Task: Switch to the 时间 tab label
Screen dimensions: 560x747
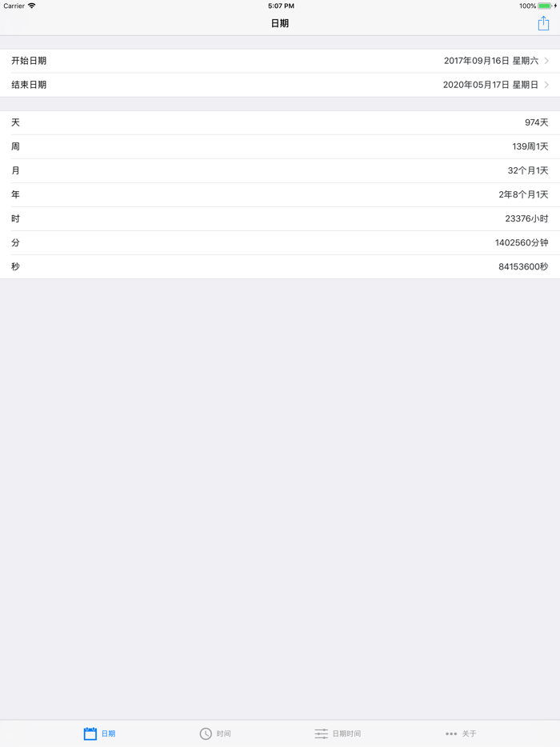Action: pos(224,733)
